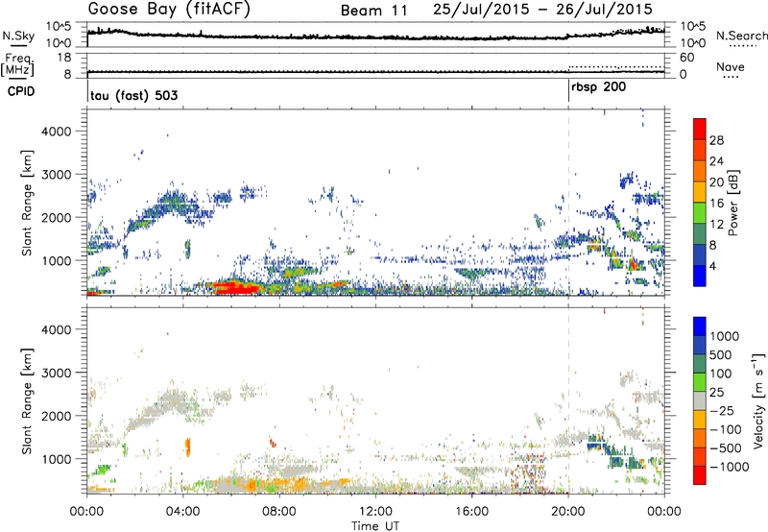The image size is (768, 532).
Task: Click the 'CPID' row label
Action: (21, 91)
